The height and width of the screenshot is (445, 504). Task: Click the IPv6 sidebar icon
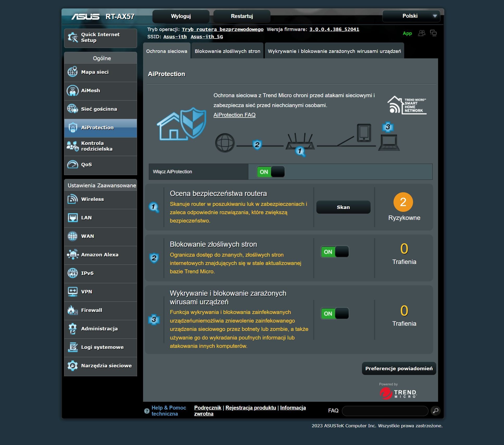click(72, 273)
